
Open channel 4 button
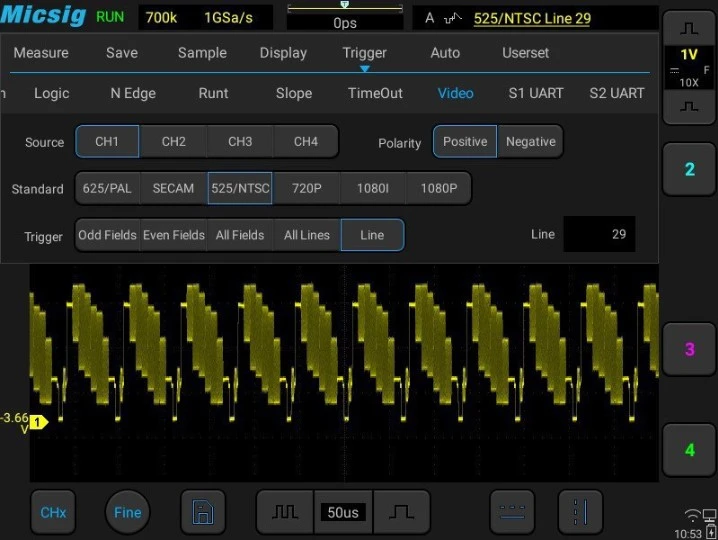(689, 450)
